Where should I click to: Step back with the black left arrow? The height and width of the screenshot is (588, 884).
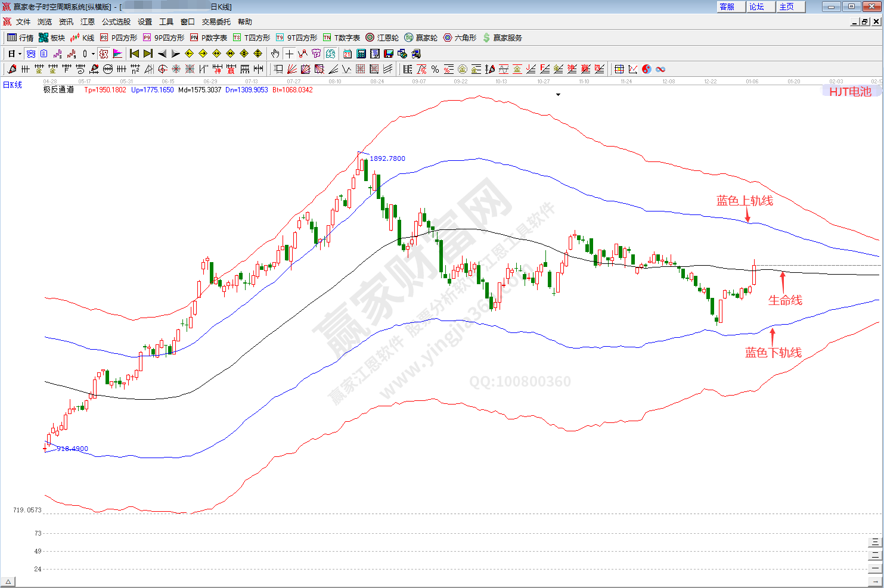[162, 54]
